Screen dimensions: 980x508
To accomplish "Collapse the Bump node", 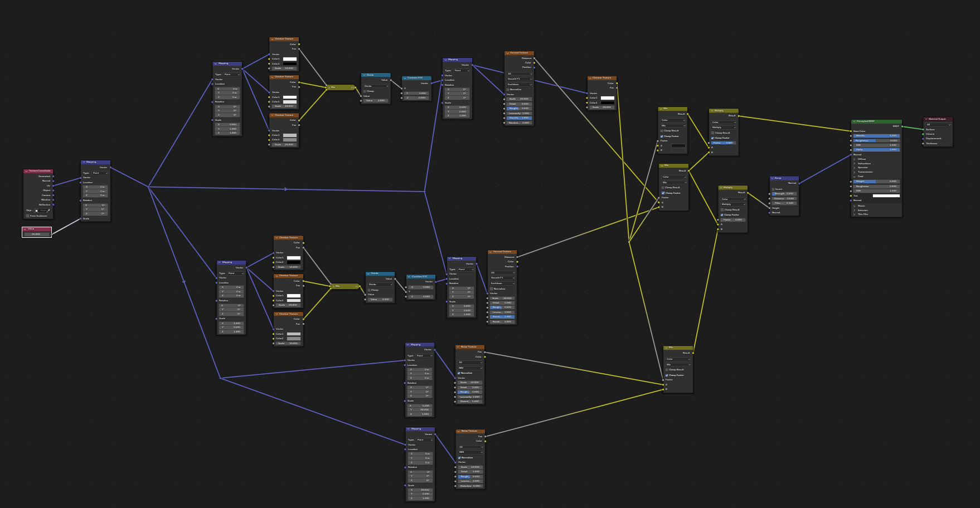I will pyautogui.click(x=772, y=178).
